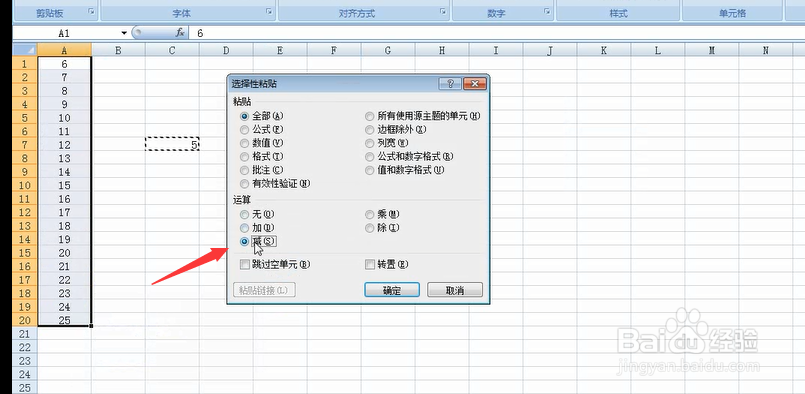Open the Font group dialog launcher
Viewport: 805px width, 394px height.
[269, 11]
